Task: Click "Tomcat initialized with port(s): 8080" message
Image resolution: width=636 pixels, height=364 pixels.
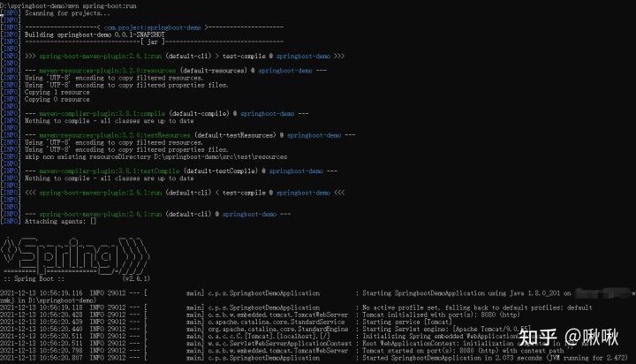Action: [441, 315]
